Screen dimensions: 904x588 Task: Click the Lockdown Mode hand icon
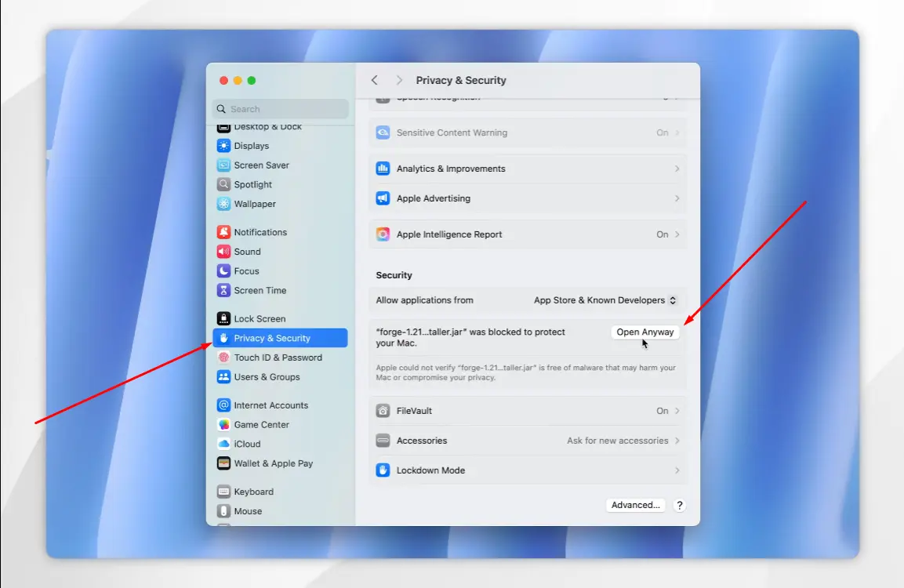coord(383,470)
